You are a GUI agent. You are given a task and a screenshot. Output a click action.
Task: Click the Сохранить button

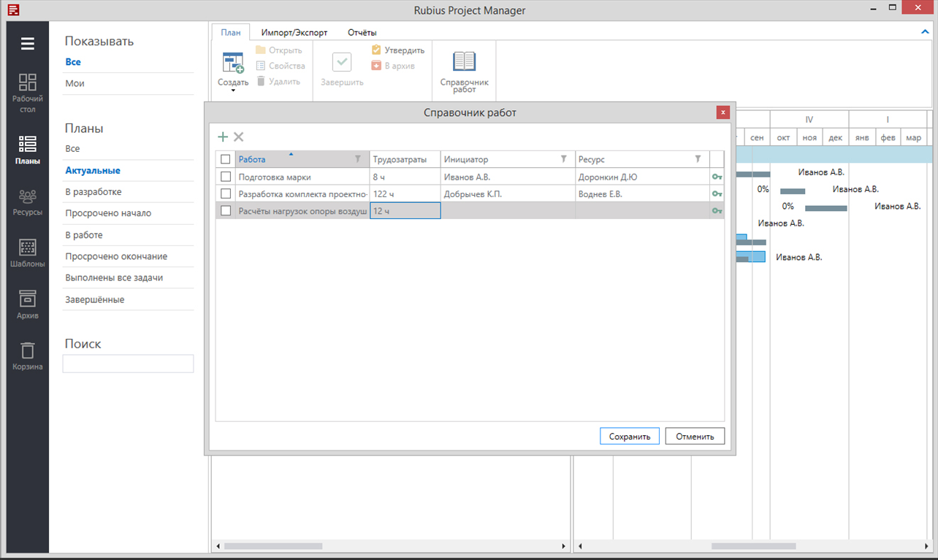pos(630,437)
